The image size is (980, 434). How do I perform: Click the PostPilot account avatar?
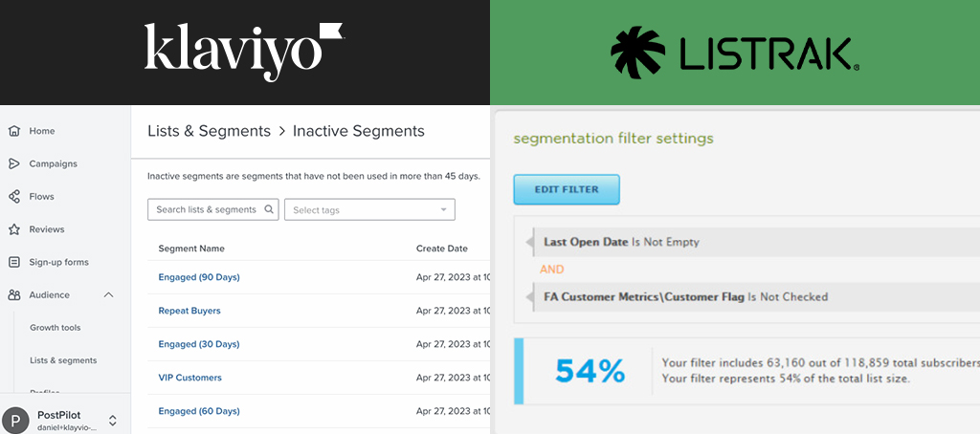(x=15, y=421)
